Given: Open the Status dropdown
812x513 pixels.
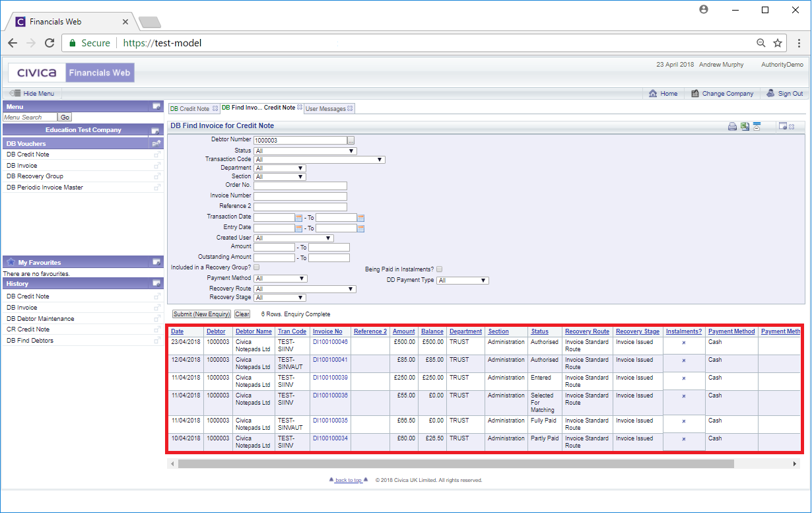Looking at the screenshot, I should pyautogui.click(x=306, y=151).
